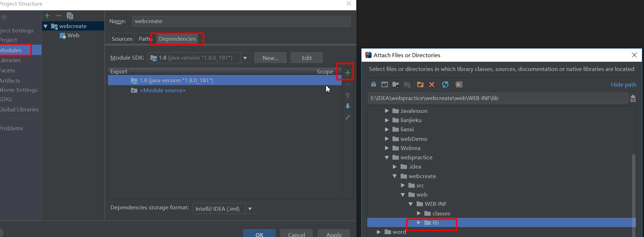Screen dimensions: 644x237
Task: Open the Module SDK dropdown
Action: (x=245, y=58)
